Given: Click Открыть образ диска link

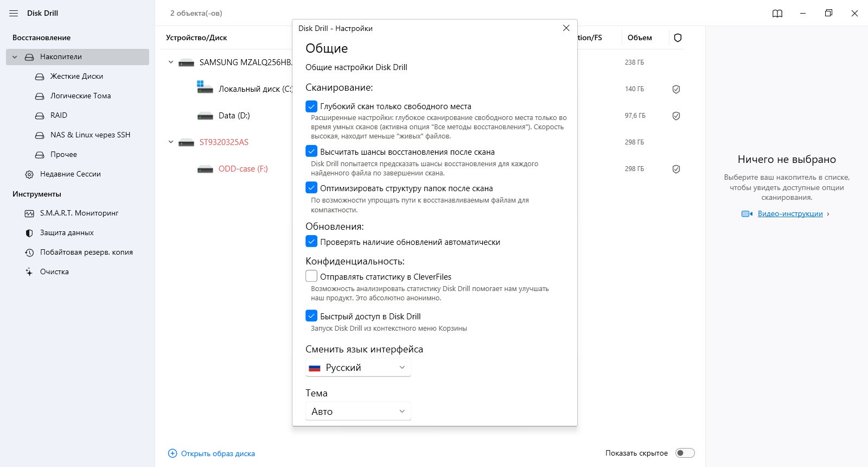Looking at the screenshot, I should [x=218, y=454].
